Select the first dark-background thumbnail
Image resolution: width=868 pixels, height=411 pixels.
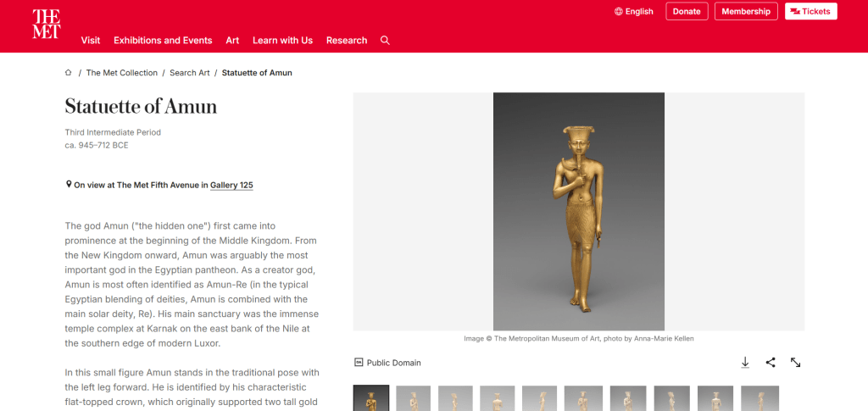371,398
